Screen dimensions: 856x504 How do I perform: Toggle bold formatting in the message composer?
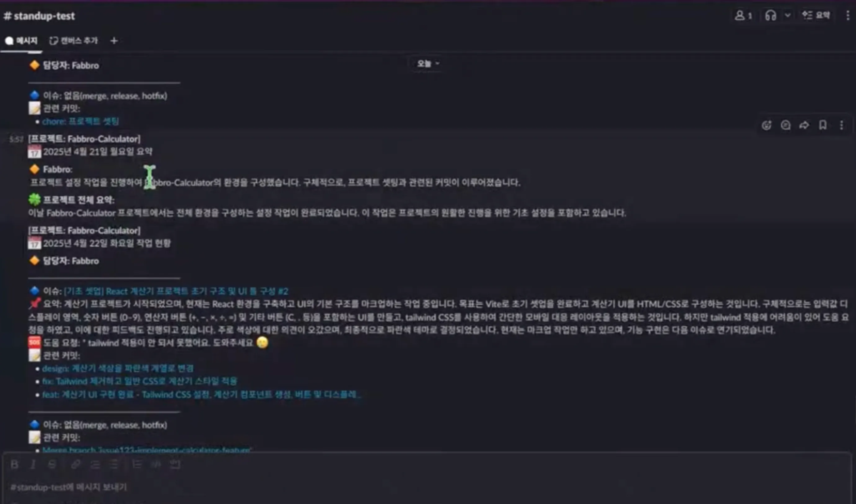point(14,464)
